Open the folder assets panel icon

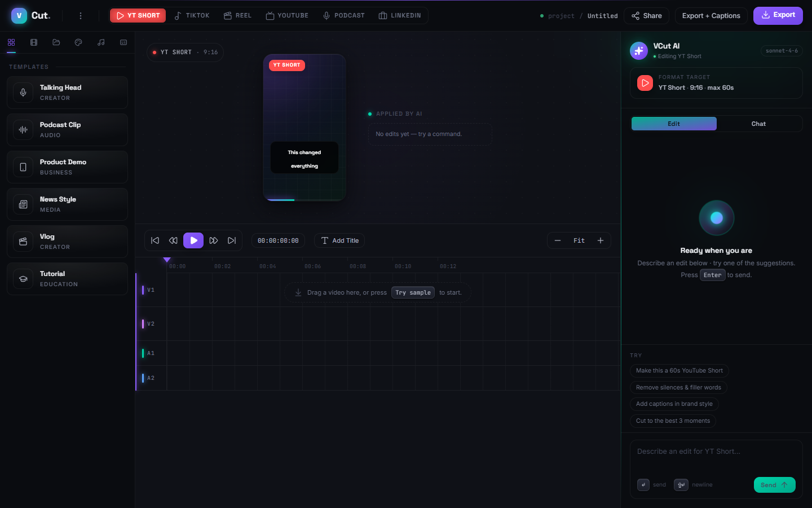[x=56, y=42]
